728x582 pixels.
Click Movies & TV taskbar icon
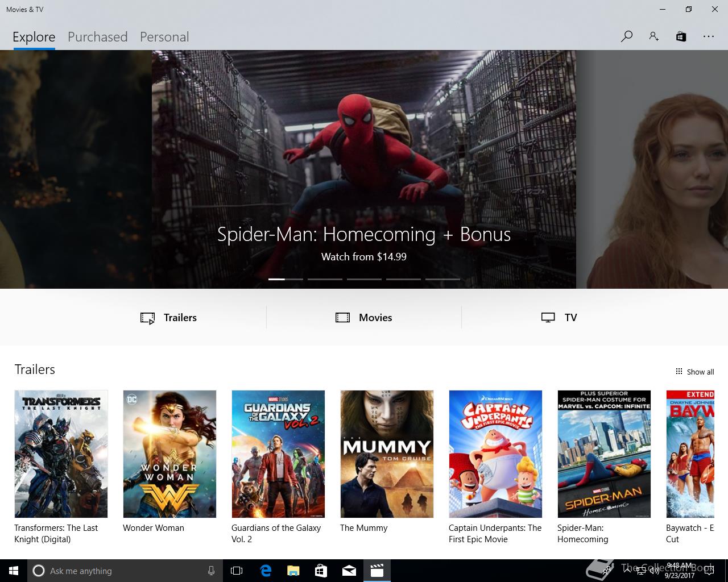[x=377, y=571]
